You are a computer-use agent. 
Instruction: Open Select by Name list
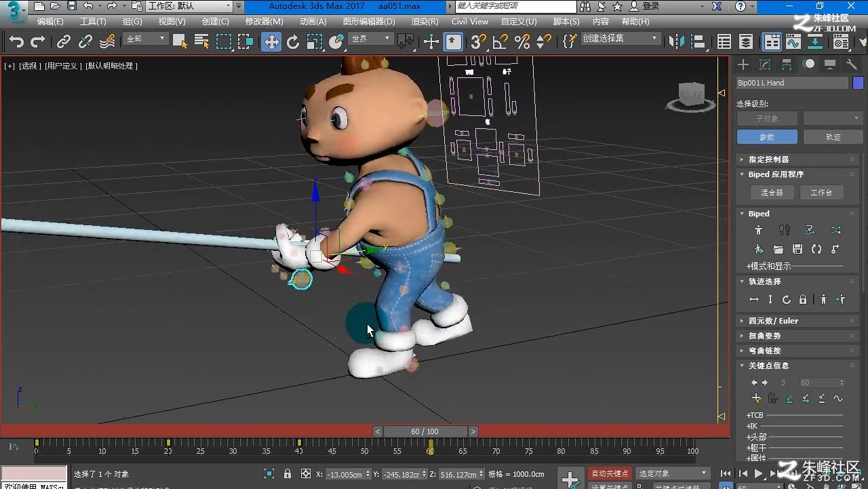click(x=201, y=42)
